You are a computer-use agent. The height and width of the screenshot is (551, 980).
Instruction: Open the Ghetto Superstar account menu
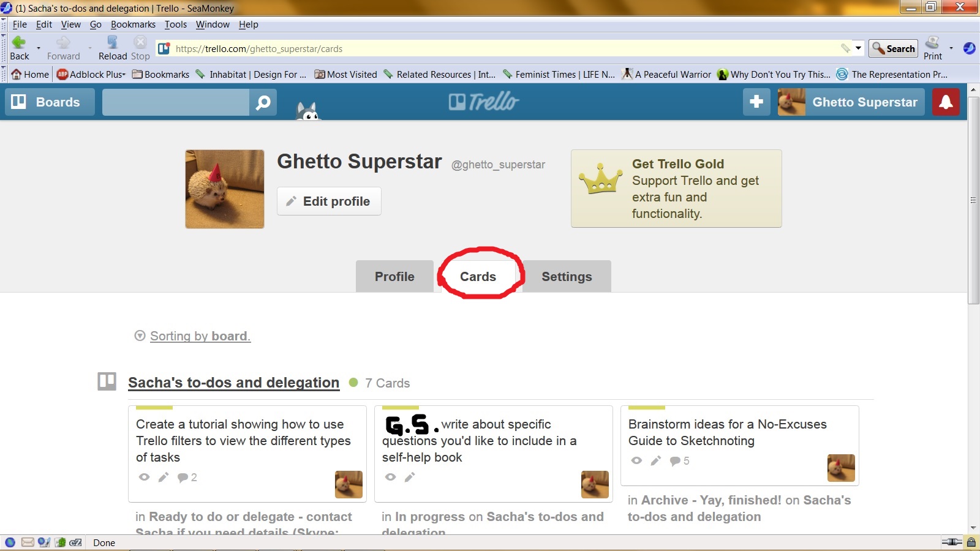pyautogui.click(x=851, y=102)
